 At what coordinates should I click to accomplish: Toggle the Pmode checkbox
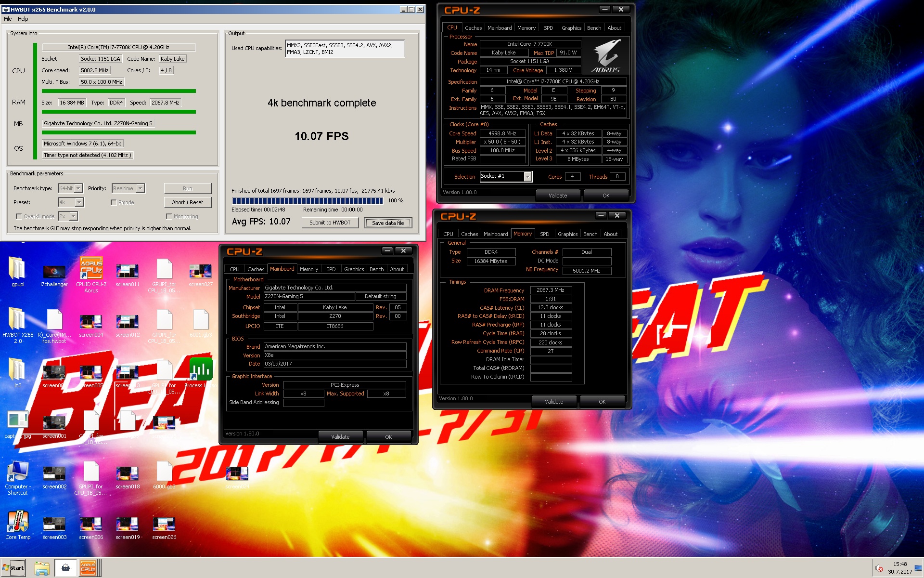(x=114, y=202)
